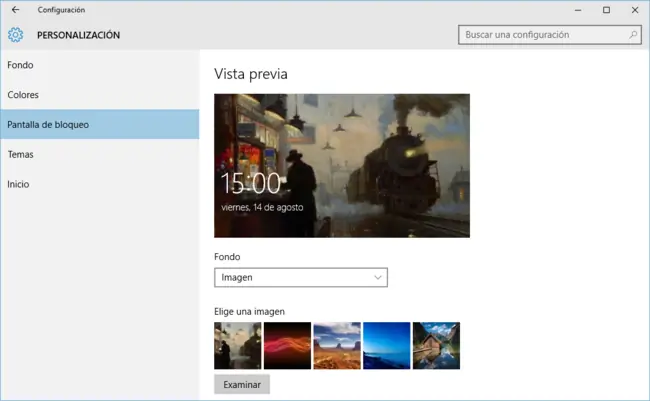Open the Temas section
Image resolution: width=650 pixels, height=401 pixels.
click(x=99, y=154)
